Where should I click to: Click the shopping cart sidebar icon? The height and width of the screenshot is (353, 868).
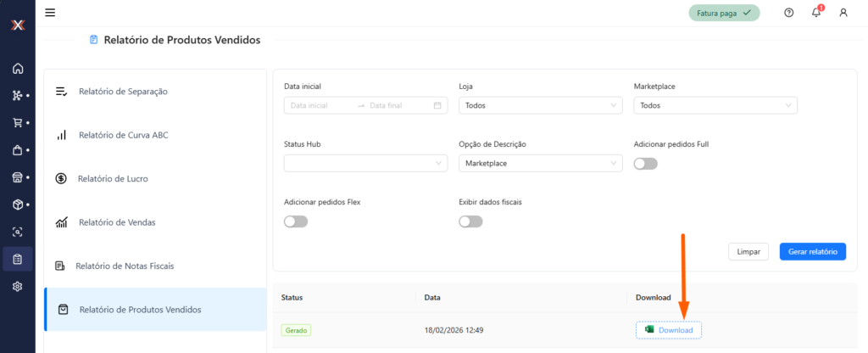[x=17, y=122]
